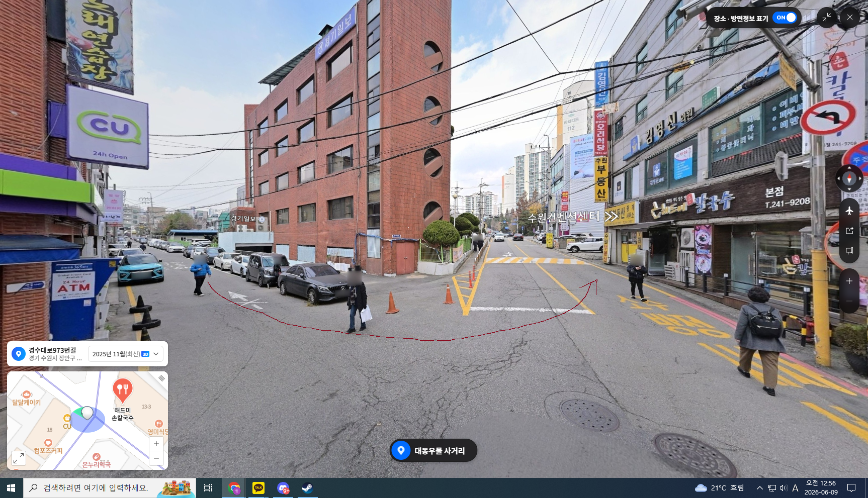The height and width of the screenshot is (498, 868).
Task: Toggle the IME input mode indicator A
Action: coord(796,488)
